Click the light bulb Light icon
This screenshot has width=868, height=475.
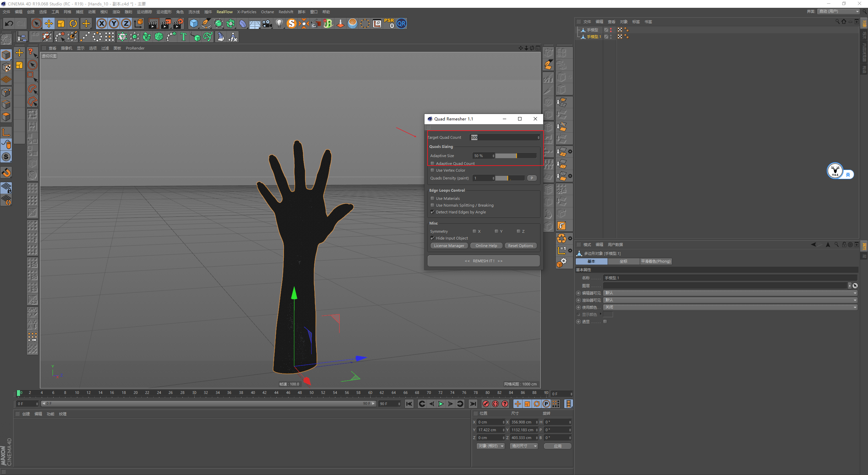coord(279,23)
